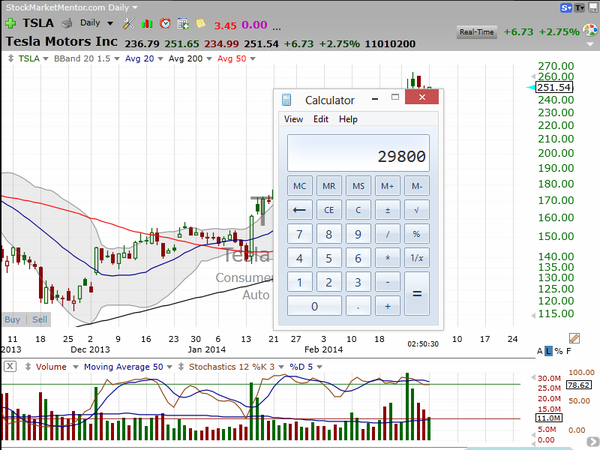This screenshot has height=450, width=600.
Task: Toggle the Real-Time button
Action: pyautogui.click(x=476, y=32)
